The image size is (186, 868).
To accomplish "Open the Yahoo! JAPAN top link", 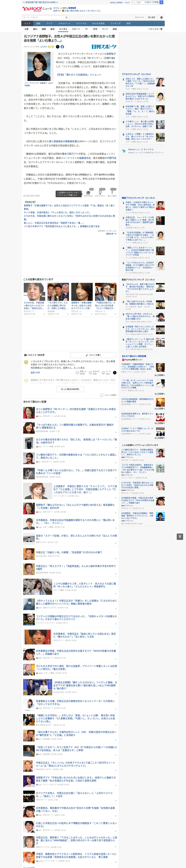I will (x=116, y=2).
